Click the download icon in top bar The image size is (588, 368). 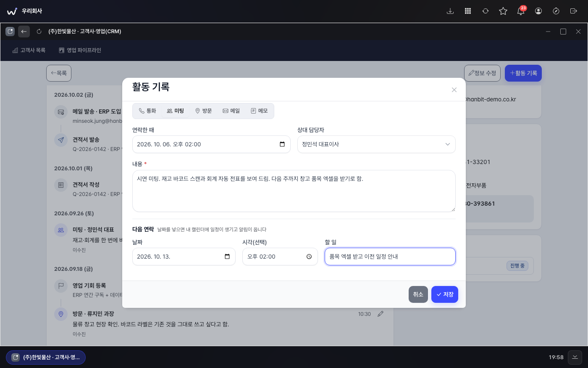[450, 11]
